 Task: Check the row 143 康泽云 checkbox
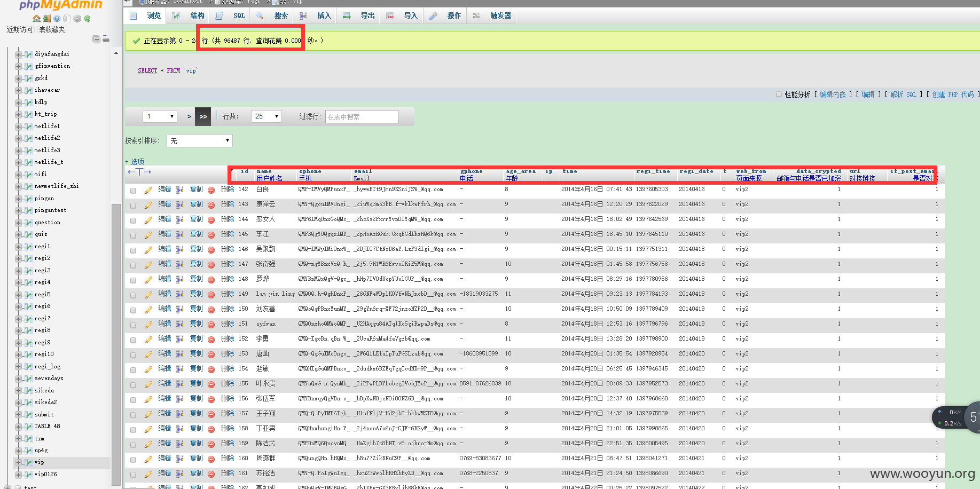133,205
